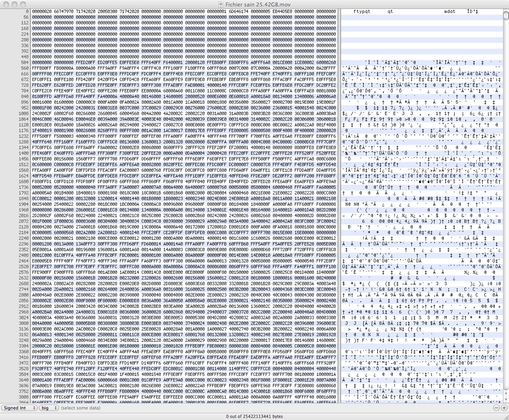Click the mdat text in ASCII column
This screenshot has width=509, height=420.
[x=449, y=11]
